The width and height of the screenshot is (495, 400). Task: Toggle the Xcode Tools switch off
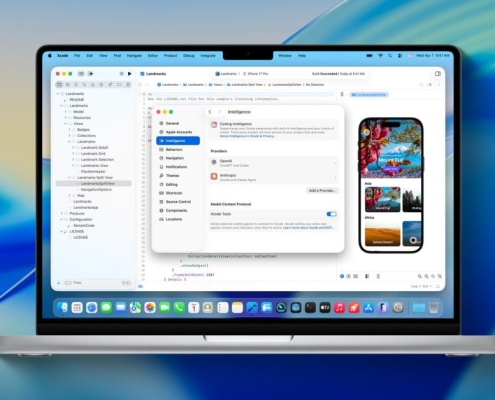coord(331,214)
